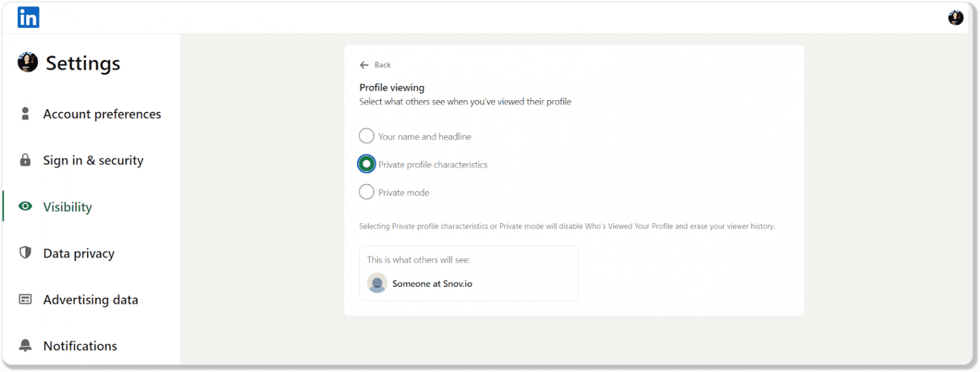Select the Account preferences person icon
Screen dimensions: 980x372
25,113
